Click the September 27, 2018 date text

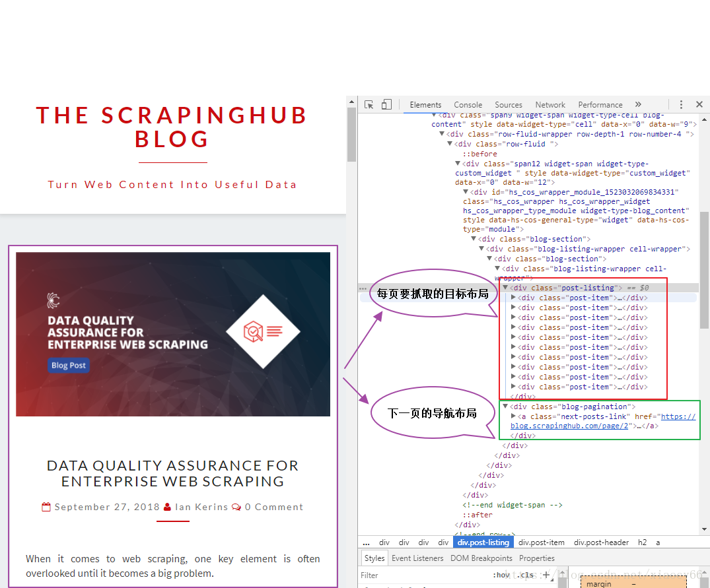point(107,507)
